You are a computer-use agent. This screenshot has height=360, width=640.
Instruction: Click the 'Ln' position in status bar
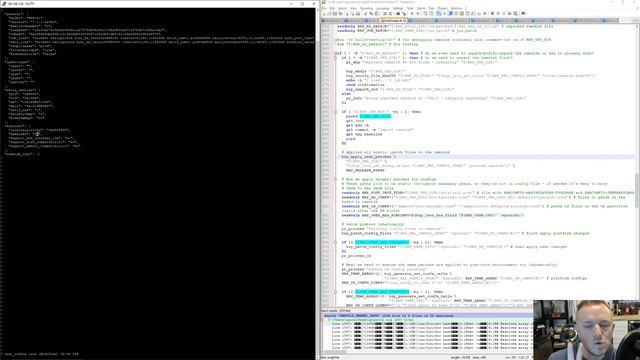pyautogui.click(x=510, y=358)
